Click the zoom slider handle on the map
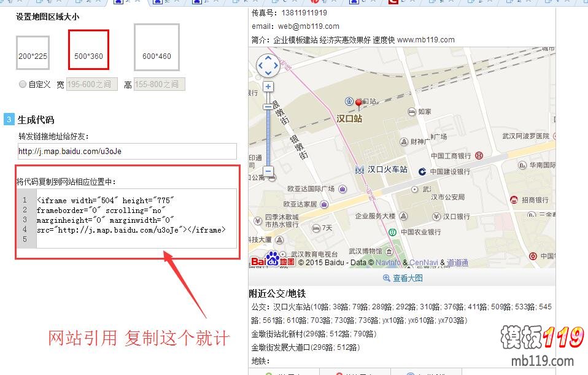588x375 pixels. (268, 107)
